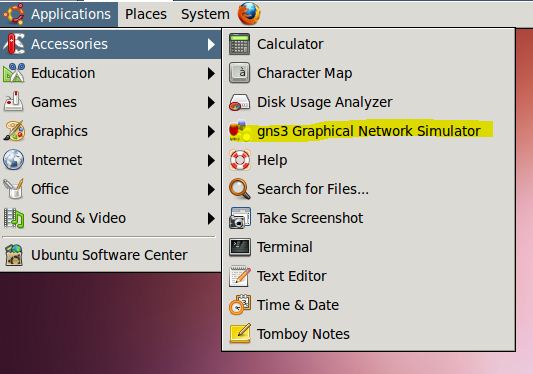Click the Take Screenshot camera icon

click(x=240, y=218)
